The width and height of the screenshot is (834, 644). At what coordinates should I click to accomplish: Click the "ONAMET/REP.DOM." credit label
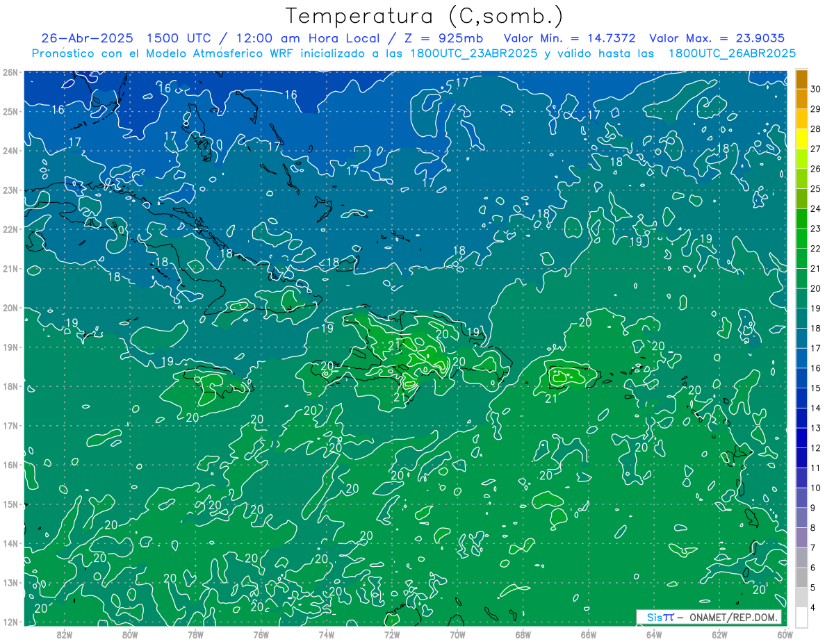pos(734,617)
